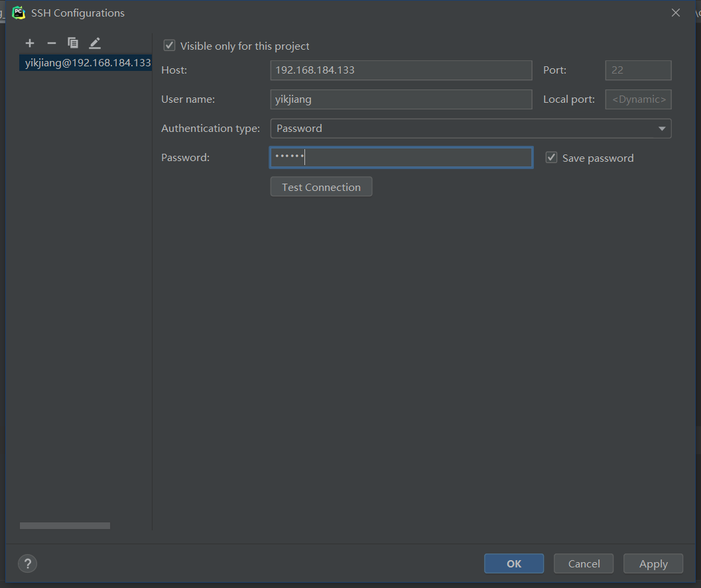Focus the User name field
Viewport: 701px width, 588px height.
401,99
